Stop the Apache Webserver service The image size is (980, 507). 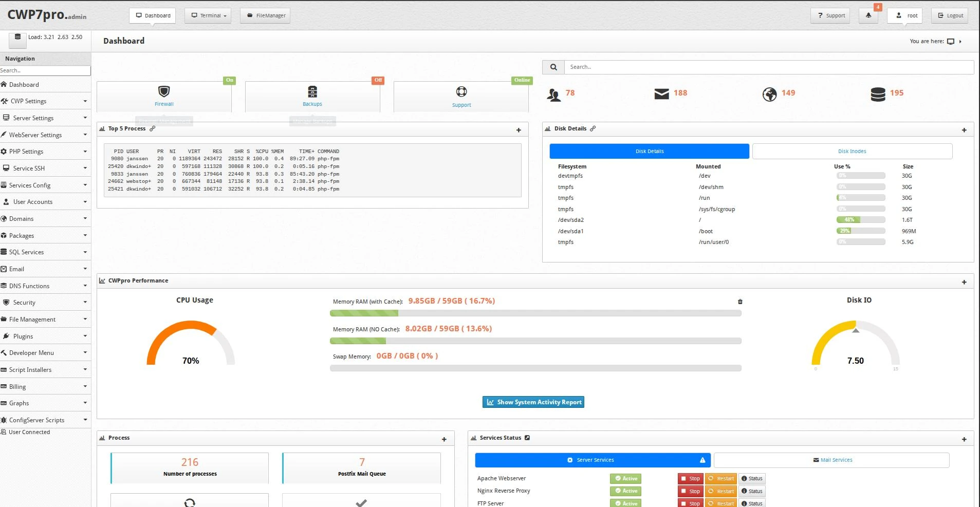point(690,479)
